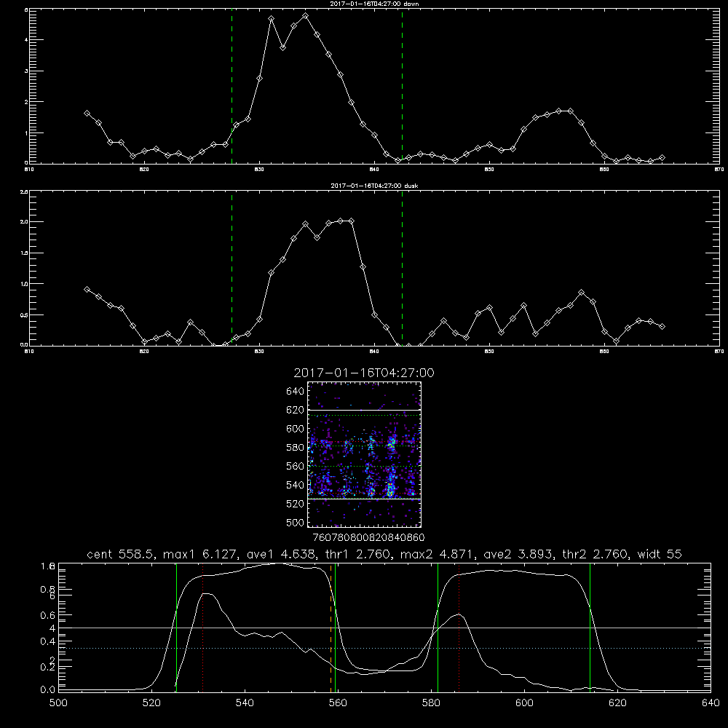The image size is (728, 728).
Task: Click the last diamond data point of dawn curve
Action: point(662,158)
